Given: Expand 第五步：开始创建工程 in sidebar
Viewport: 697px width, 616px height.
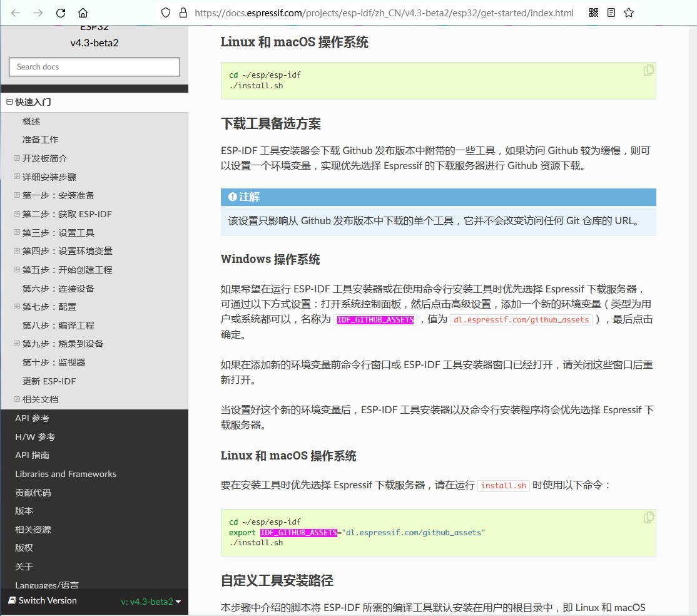Looking at the screenshot, I should click(17, 269).
